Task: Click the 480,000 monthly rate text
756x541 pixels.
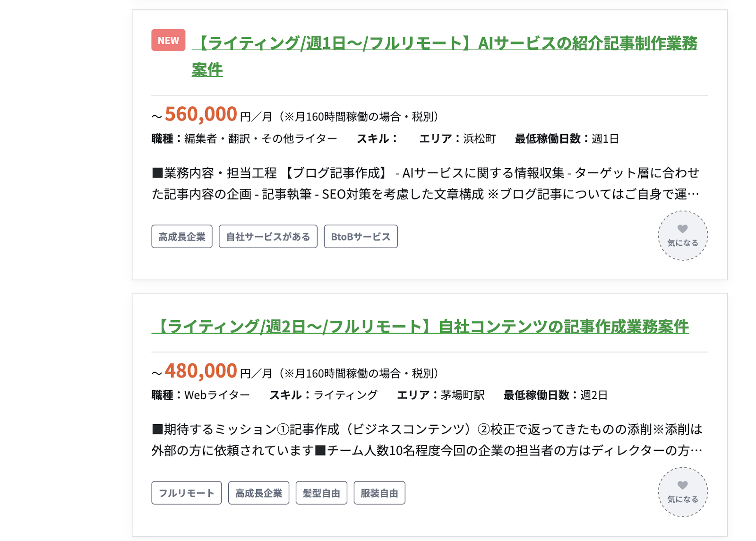Action: (x=201, y=371)
